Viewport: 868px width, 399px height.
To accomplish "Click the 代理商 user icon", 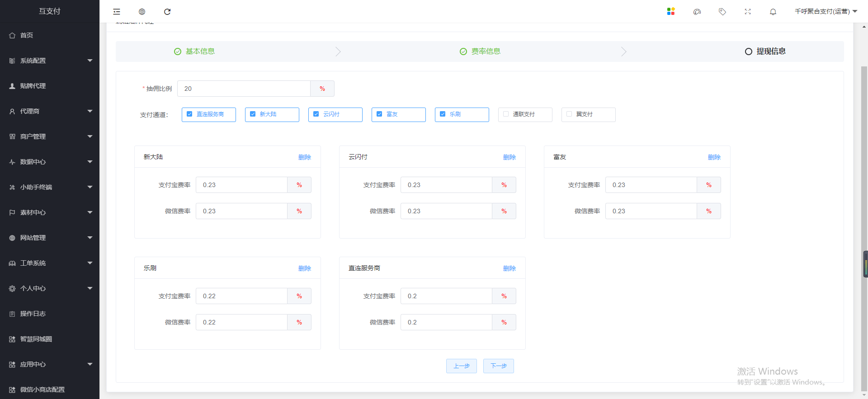I will point(12,111).
